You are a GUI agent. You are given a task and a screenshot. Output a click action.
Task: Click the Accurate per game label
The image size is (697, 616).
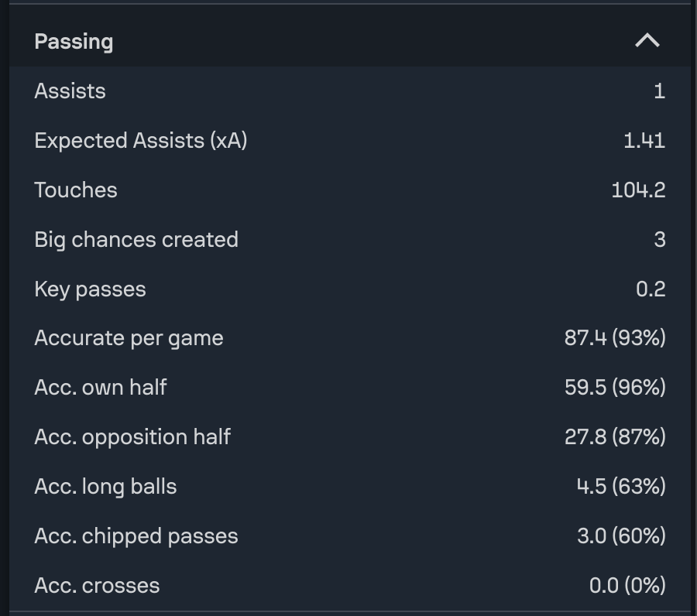click(x=129, y=338)
